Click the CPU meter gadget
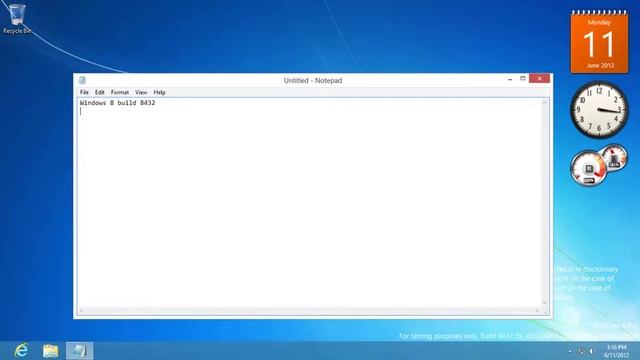The image size is (640, 360). coord(599,165)
